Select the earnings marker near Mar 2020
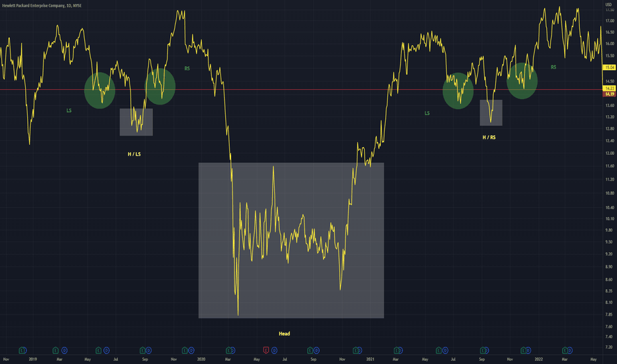 [x=228, y=350]
